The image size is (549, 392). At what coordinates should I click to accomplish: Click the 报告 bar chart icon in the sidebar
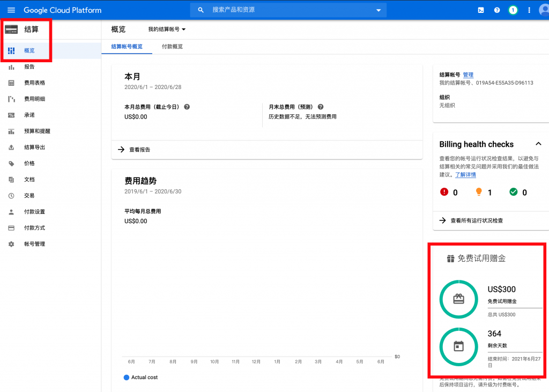11,67
